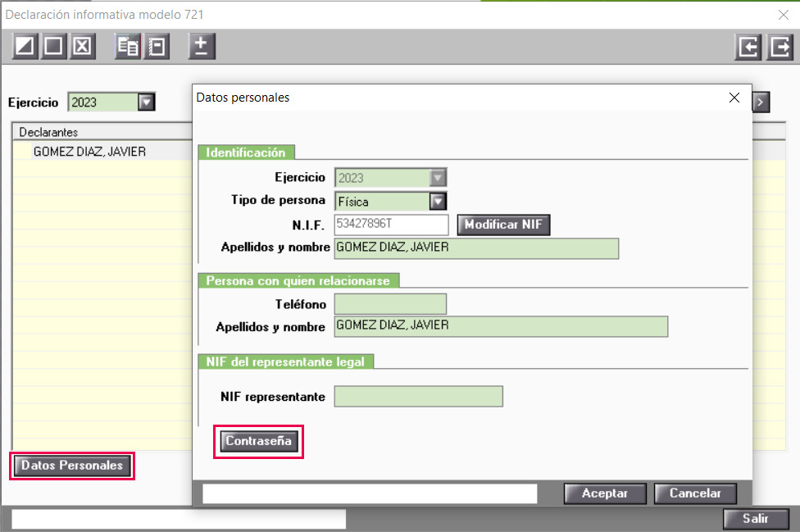Click the half-filled square toolbar icon

[x=25, y=47]
